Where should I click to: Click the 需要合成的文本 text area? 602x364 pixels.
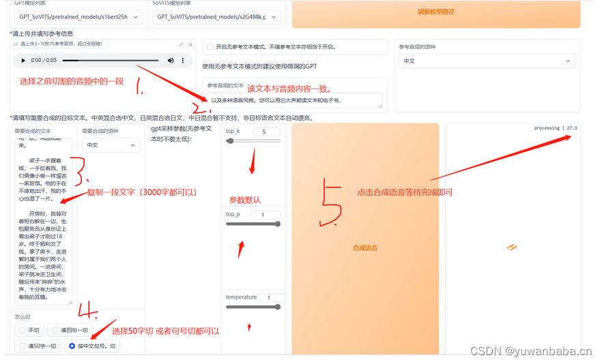click(x=44, y=221)
